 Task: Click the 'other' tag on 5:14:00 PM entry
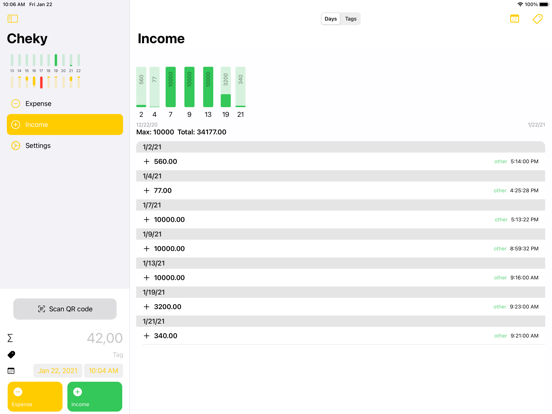coord(500,162)
